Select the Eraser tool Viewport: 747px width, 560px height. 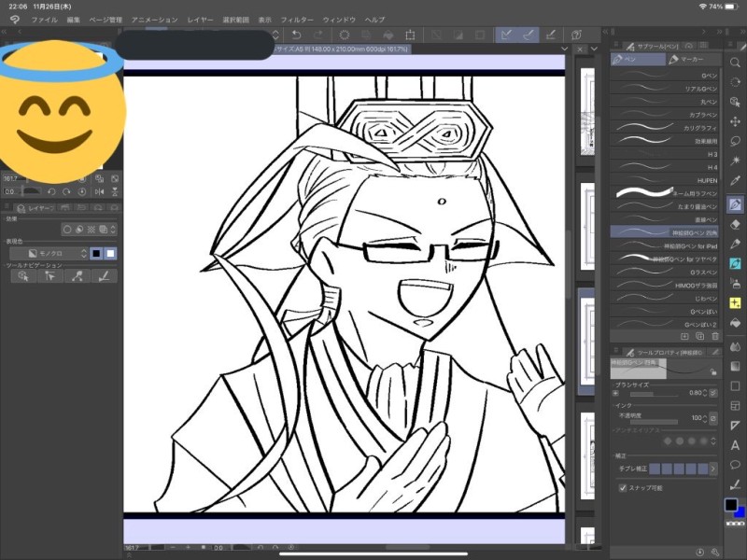click(735, 225)
